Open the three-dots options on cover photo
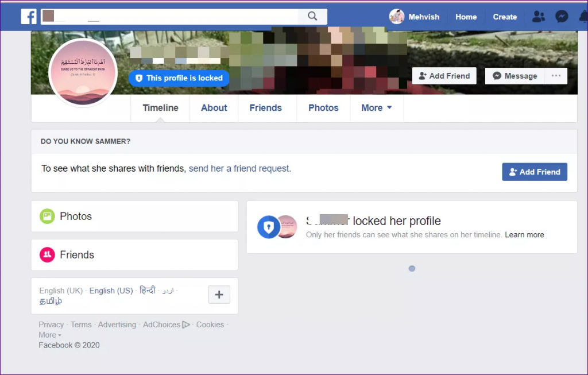This screenshot has height=375, width=588. tap(555, 76)
